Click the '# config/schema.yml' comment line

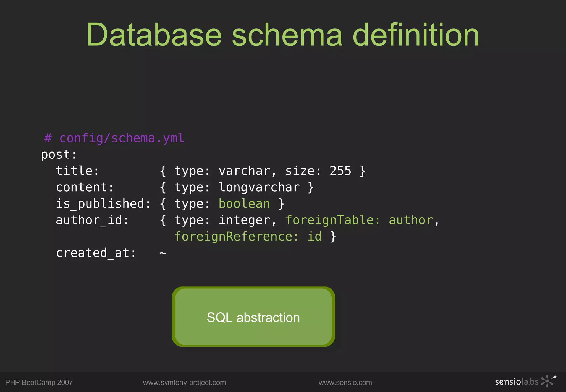pyautogui.click(x=114, y=138)
